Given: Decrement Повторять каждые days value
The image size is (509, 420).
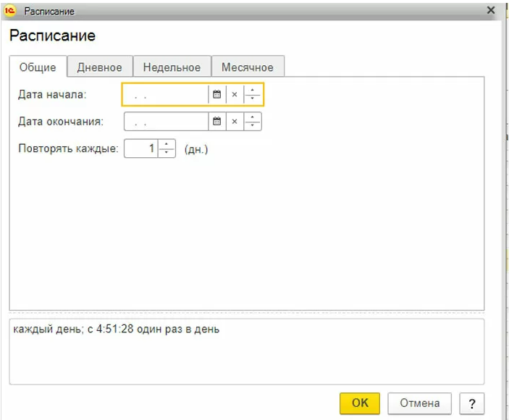Looking at the screenshot, I should click(x=167, y=153).
